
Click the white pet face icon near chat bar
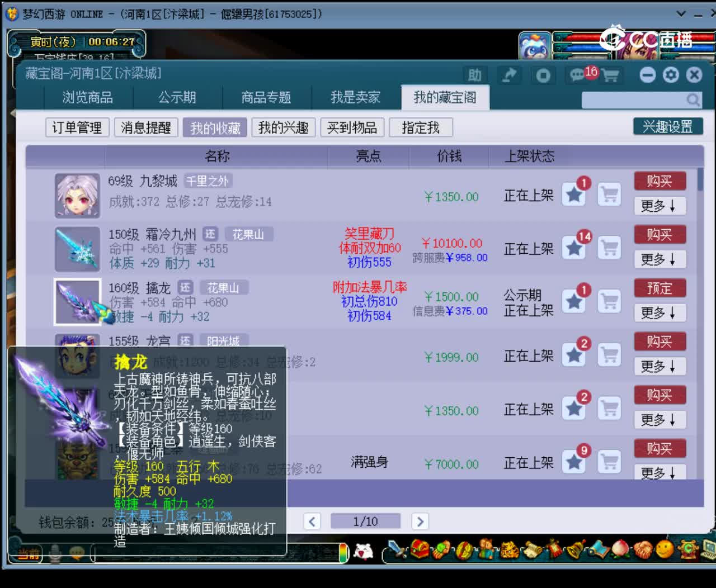364,551
